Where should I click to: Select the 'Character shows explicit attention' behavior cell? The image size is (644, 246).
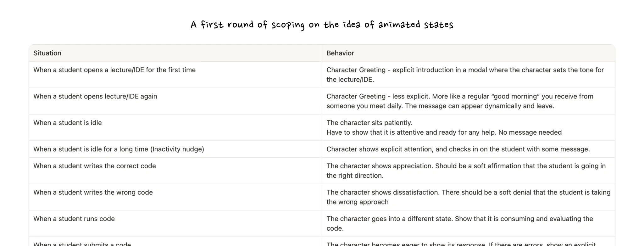pyautogui.click(x=458, y=149)
